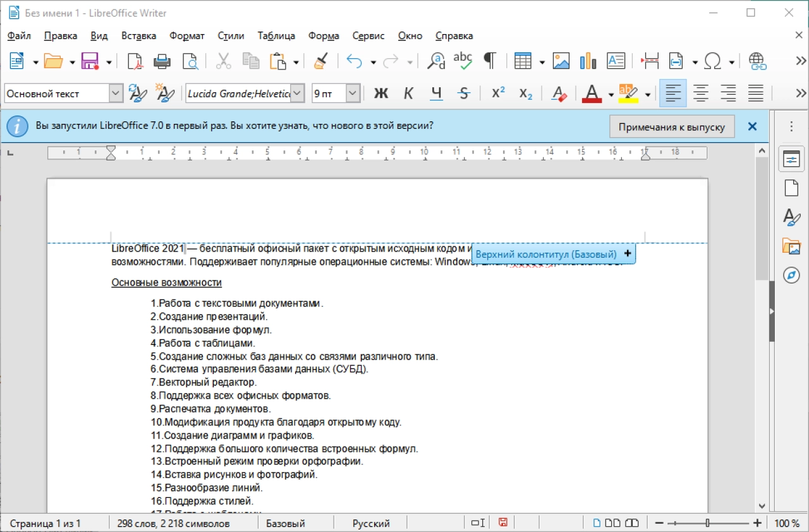Update selected paragraph style icon
This screenshot has height=532, width=809.
(138, 94)
